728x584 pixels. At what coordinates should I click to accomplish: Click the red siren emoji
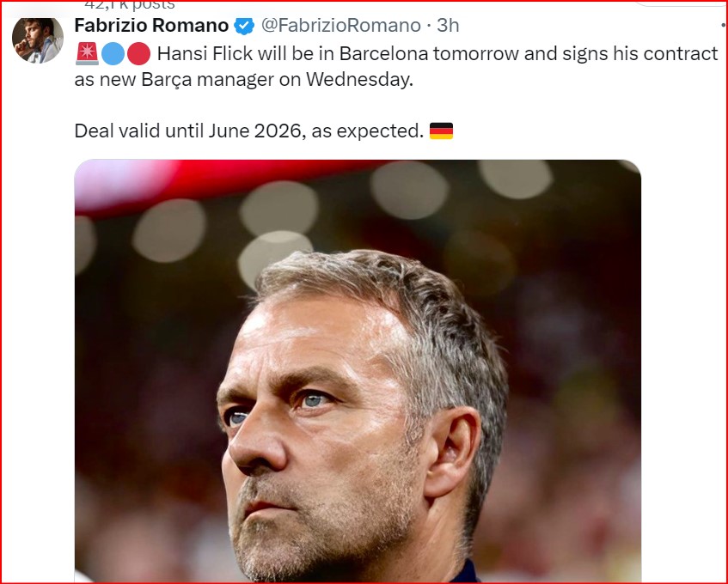click(87, 54)
